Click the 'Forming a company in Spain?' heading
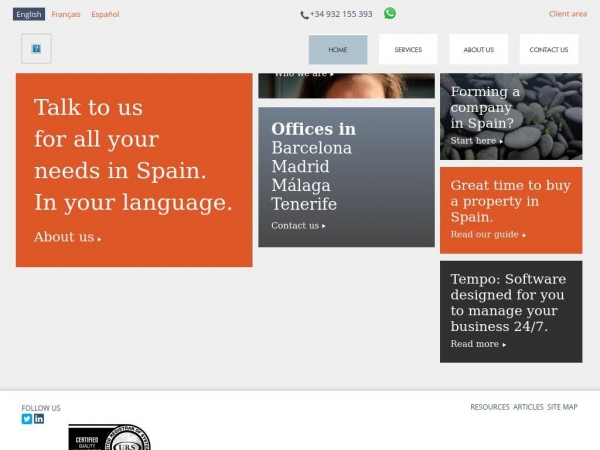The image size is (600, 450). coord(485,108)
